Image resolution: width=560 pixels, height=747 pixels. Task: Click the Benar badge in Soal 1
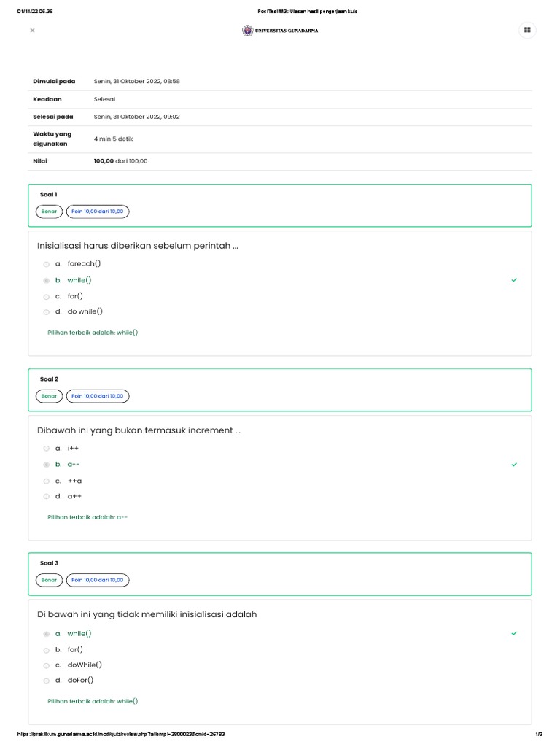pos(49,212)
